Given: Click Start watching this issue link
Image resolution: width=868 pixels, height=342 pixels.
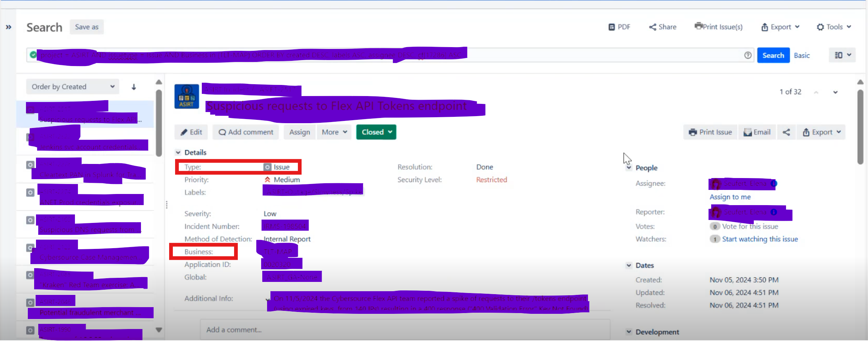Looking at the screenshot, I should pyautogui.click(x=760, y=239).
